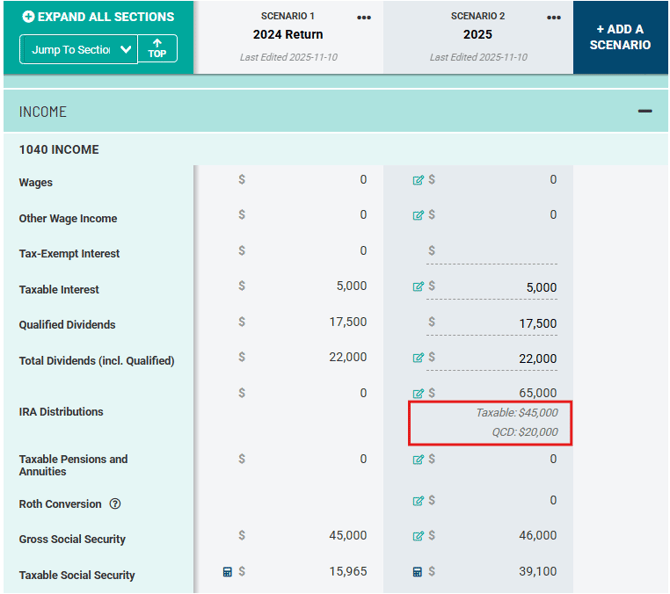Select the Scenario 1 2024 Return header
The height and width of the screenshot is (594, 670).
[288, 35]
